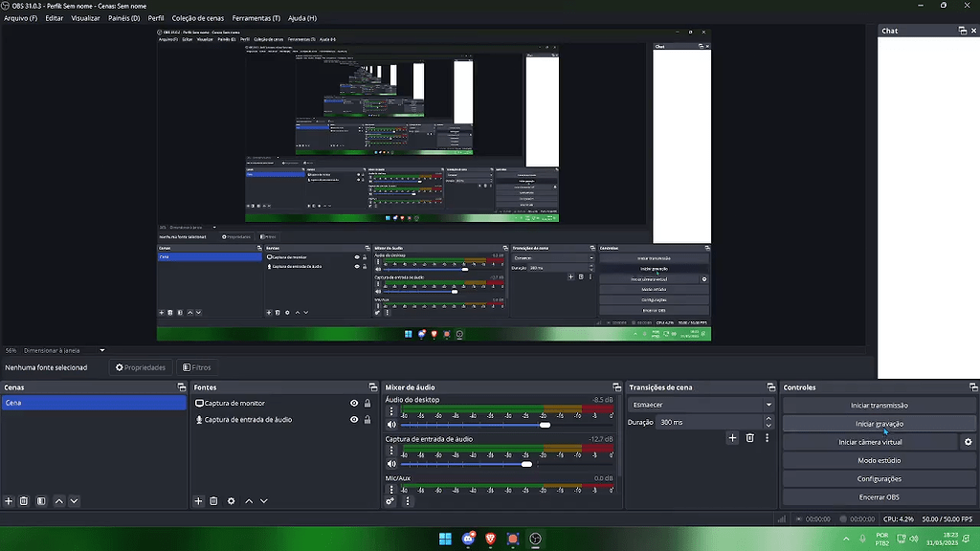Open Arquivo menu

pyautogui.click(x=21, y=18)
